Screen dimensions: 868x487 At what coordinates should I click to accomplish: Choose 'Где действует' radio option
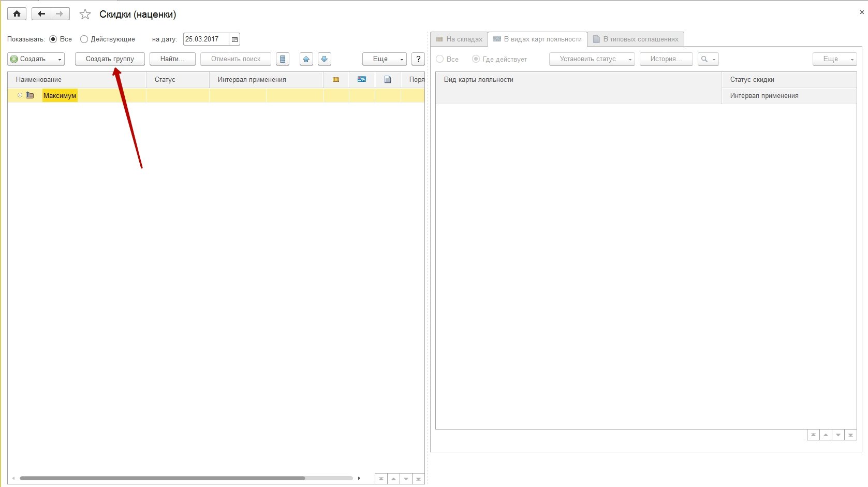tap(476, 59)
